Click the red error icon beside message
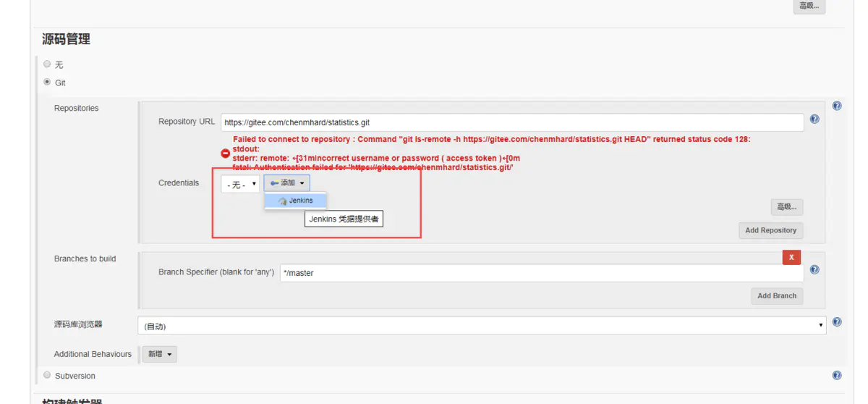The height and width of the screenshot is (404, 868). pyautogui.click(x=225, y=153)
